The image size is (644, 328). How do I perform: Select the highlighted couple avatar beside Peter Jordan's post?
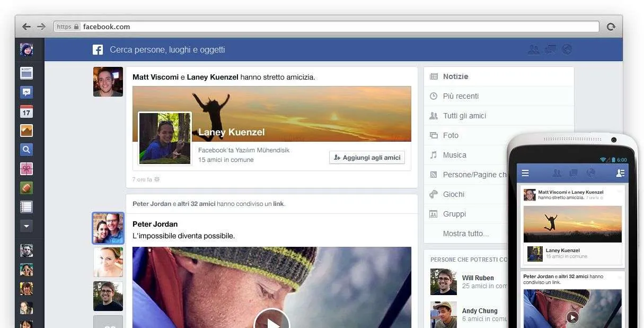108,228
